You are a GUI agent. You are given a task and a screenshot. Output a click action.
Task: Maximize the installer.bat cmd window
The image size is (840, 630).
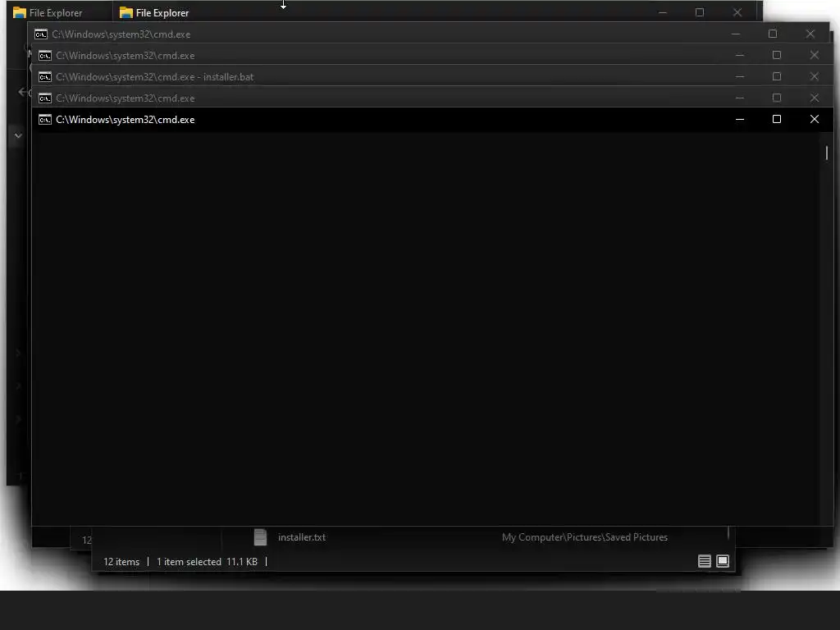point(777,76)
